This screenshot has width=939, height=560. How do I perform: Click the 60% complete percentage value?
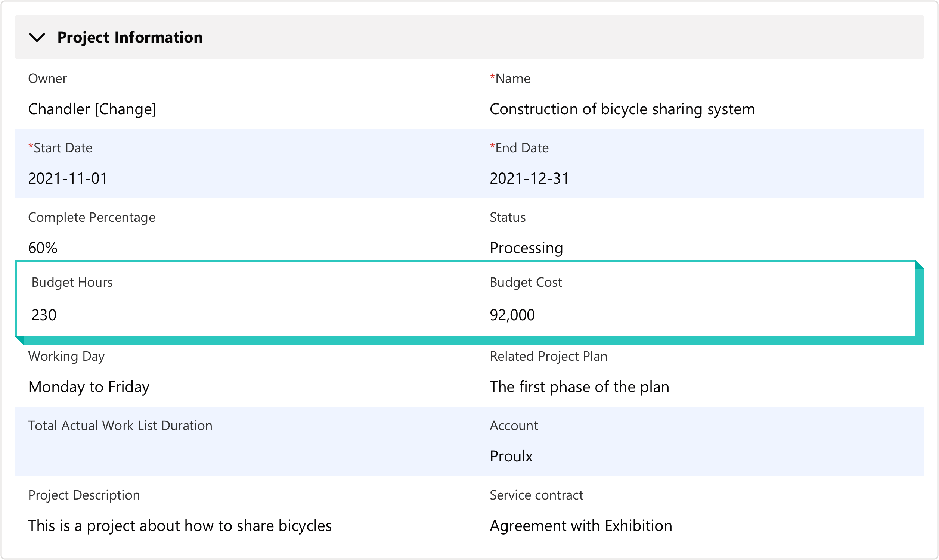(43, 248)
